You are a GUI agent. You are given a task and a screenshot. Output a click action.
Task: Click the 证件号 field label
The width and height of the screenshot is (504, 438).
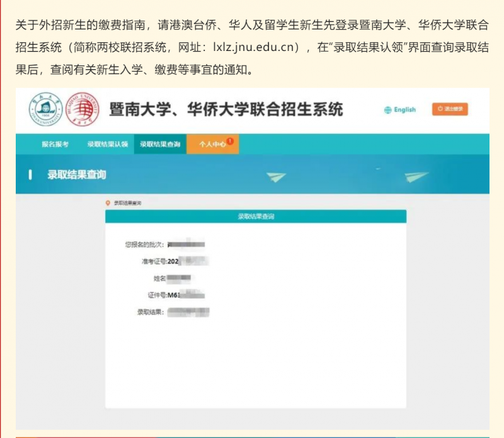pos(157,295)
